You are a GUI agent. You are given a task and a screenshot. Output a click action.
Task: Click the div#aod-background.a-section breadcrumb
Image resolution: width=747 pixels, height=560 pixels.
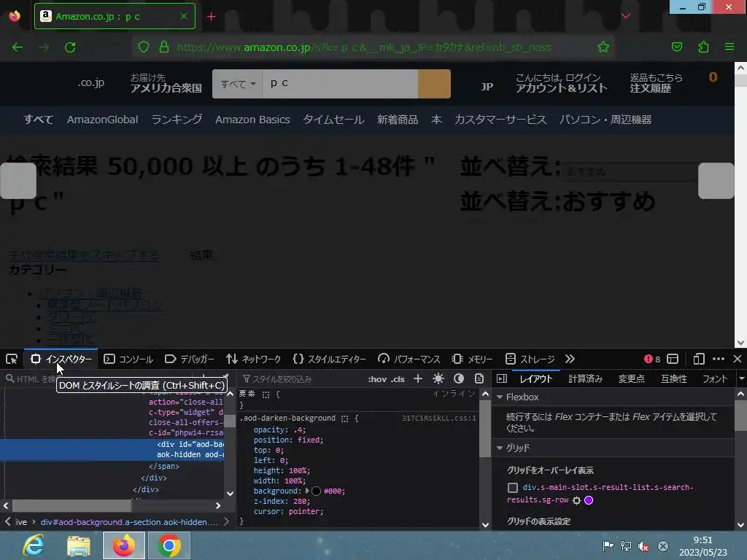[x=128, y=522]
